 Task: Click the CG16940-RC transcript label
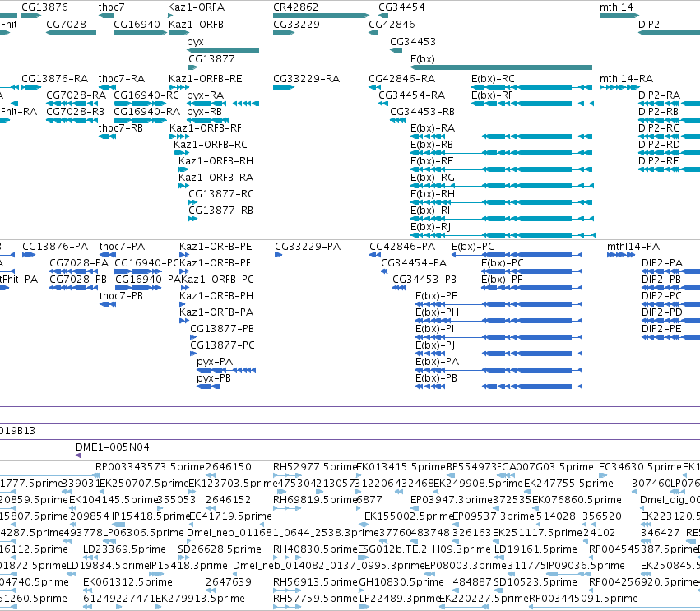(146, 95)
